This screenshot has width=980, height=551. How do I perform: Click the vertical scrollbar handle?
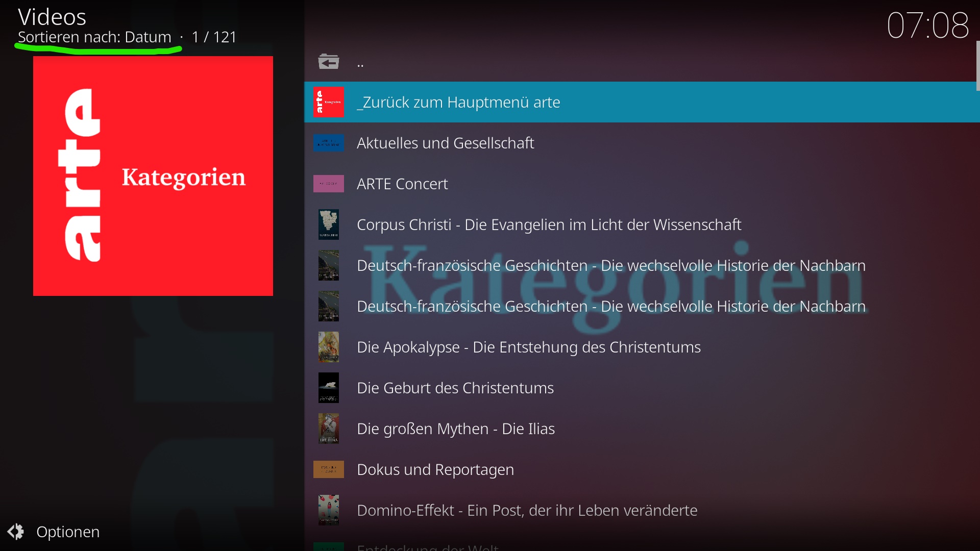coord(977,66)
